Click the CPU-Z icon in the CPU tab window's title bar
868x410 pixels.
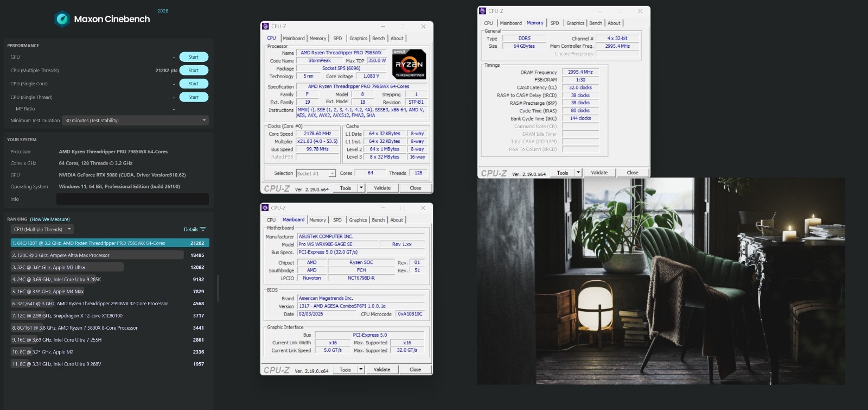[265, 26]
